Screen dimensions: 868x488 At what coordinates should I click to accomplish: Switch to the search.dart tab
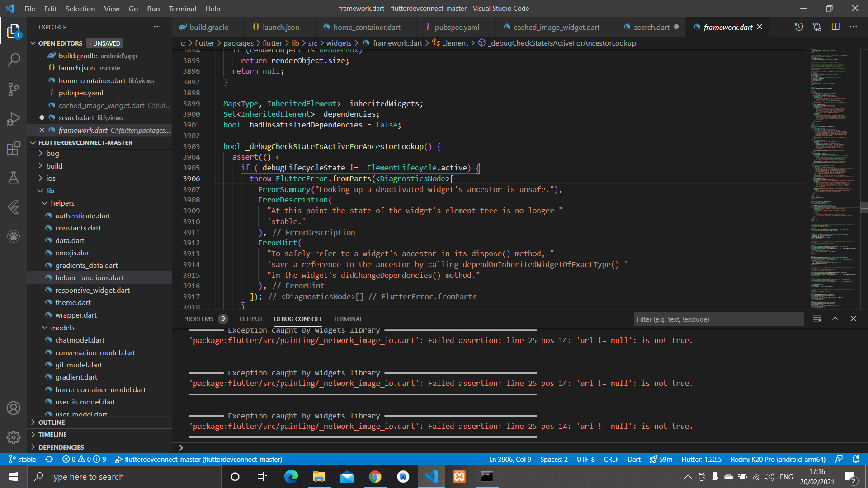[x=651, y=27]
